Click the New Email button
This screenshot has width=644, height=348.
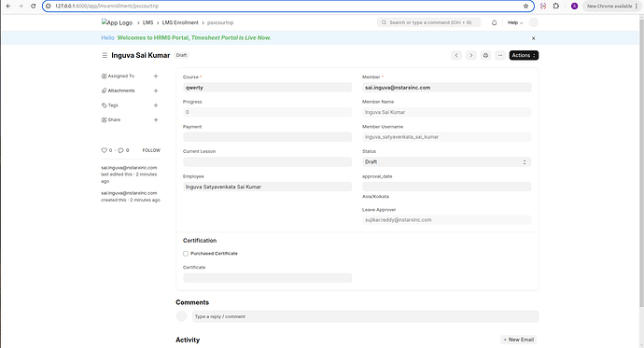(x=519, y=340)
